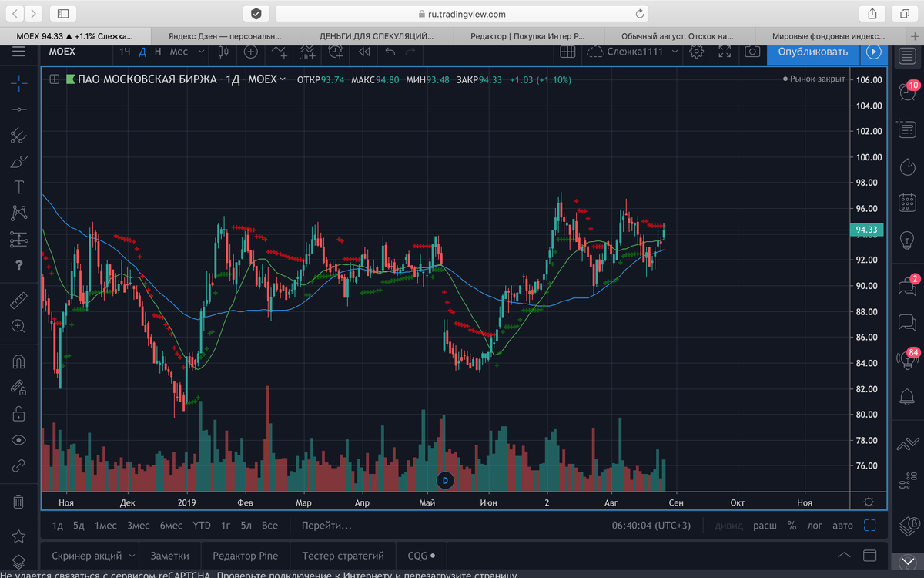Viewport: 924px width, 578px height.
Task: Open the prediction and measurement tools
Action: [x=18, y=239]
